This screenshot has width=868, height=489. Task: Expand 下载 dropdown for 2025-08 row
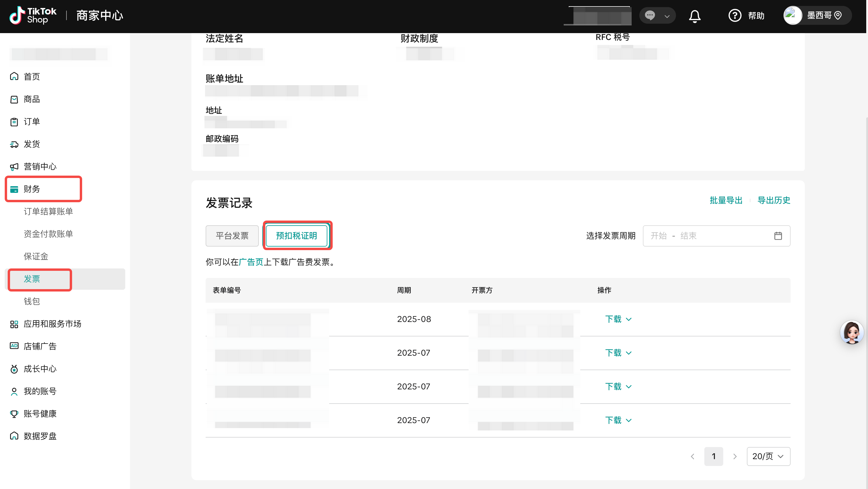coord(618,319)
